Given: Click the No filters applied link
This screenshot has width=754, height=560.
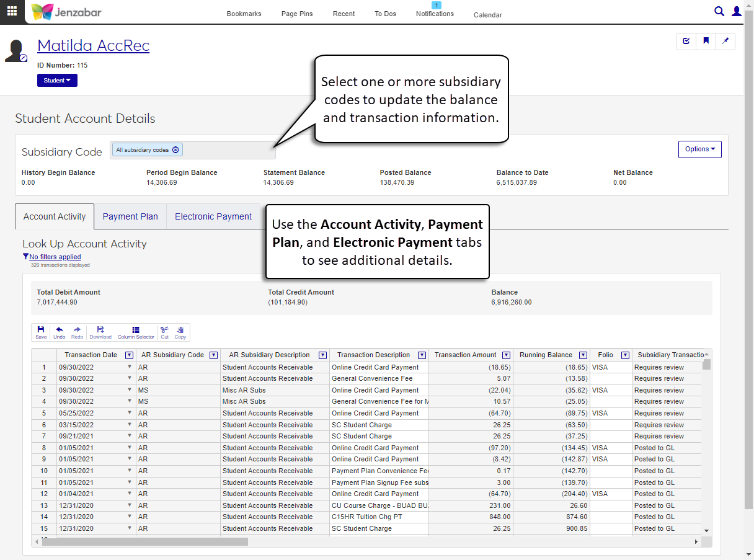Looking at the screenshot, I should [x=55, y=257].
